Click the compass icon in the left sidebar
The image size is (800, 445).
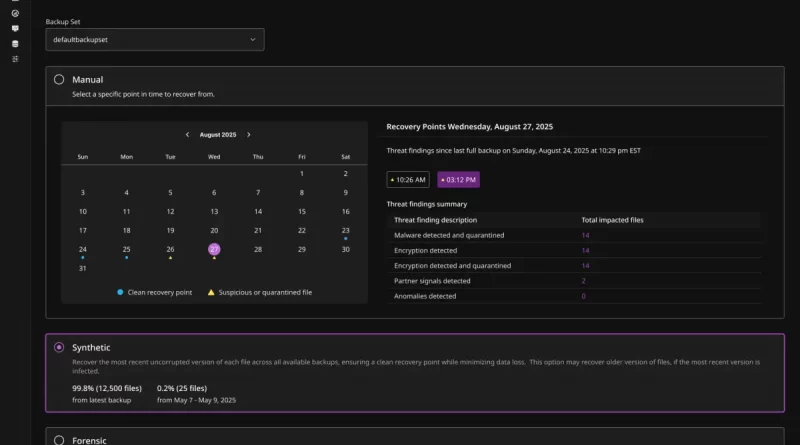point(15,13)
